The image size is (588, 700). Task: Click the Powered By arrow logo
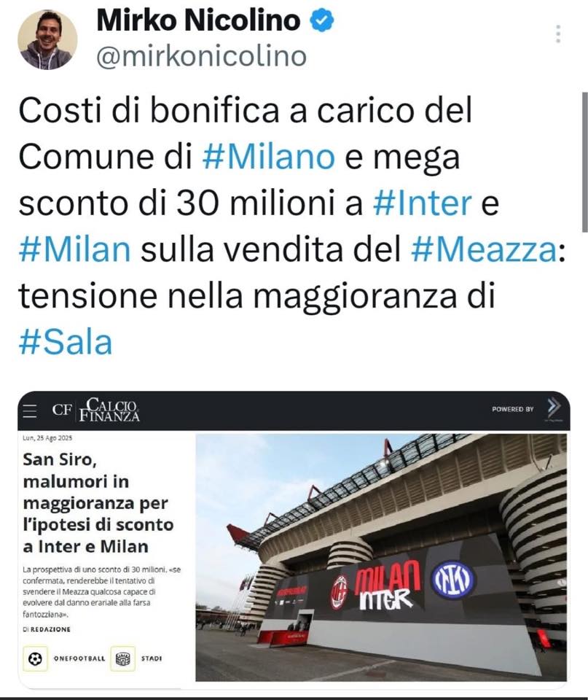pos(553,408)
